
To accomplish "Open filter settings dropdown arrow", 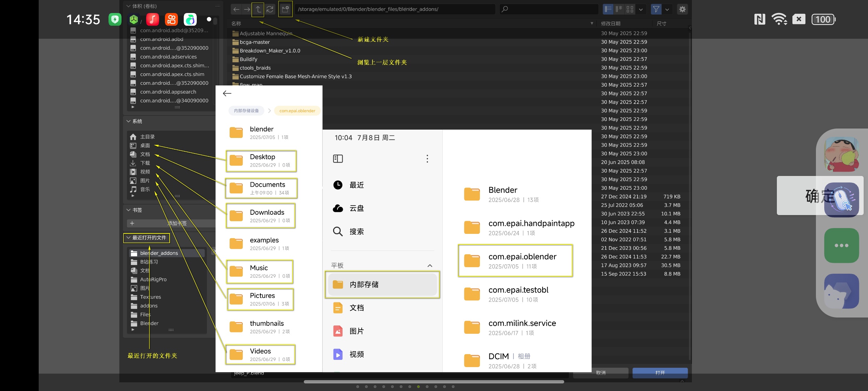I will pos(667,9).
